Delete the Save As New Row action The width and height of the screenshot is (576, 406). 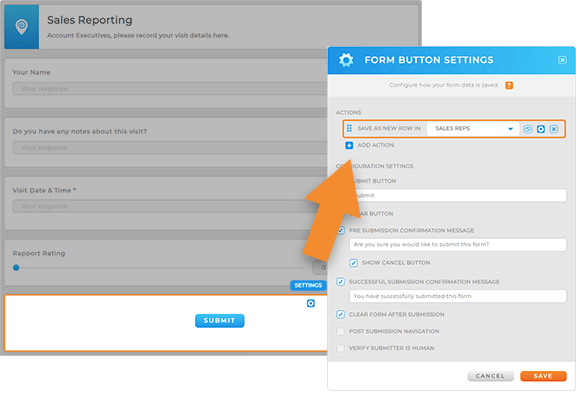(554, 129)
